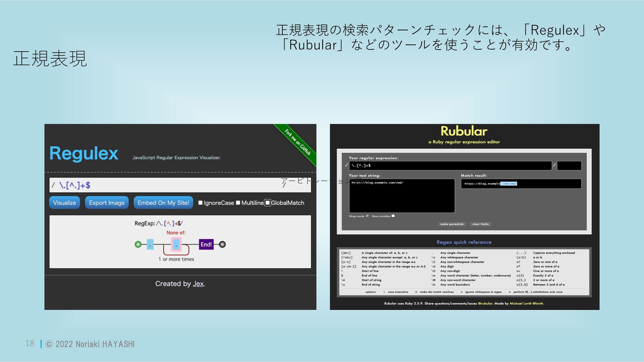Click the Rubular logo heading

(x=464, y=131)
